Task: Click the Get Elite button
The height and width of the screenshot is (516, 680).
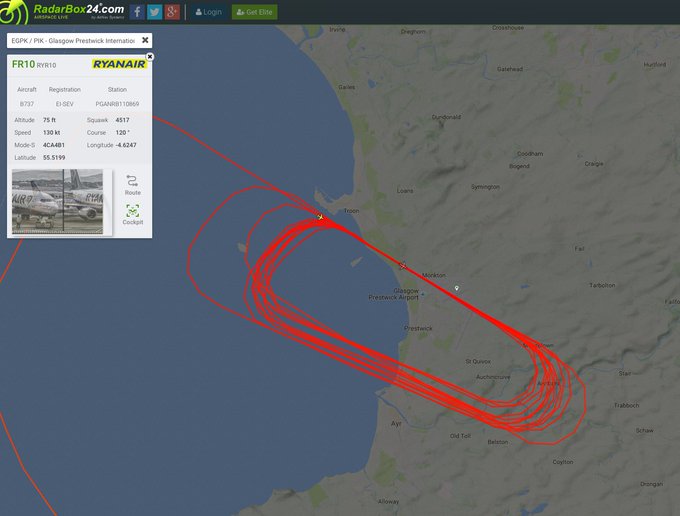Action: [x=255, y=12]
